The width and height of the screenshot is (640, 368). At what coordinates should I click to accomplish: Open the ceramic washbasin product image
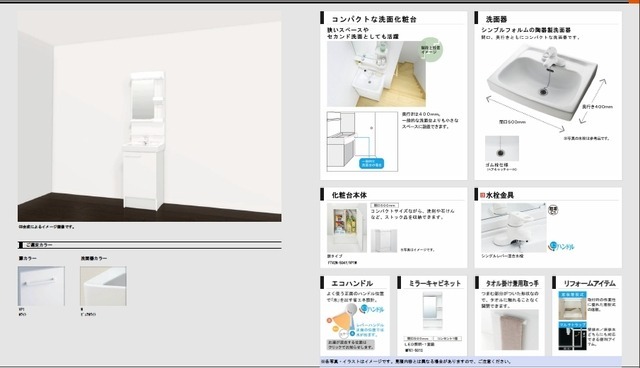[543, 83]
